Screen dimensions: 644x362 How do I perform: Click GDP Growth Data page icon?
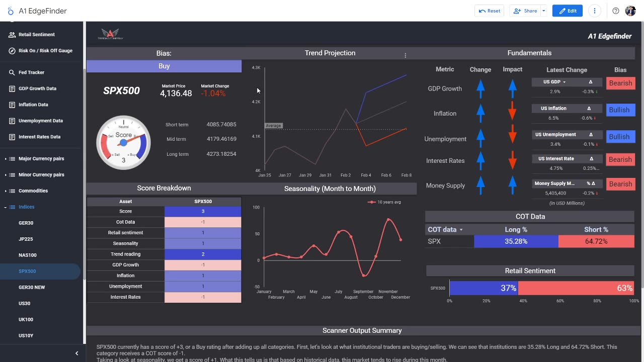tap(12, 88)
